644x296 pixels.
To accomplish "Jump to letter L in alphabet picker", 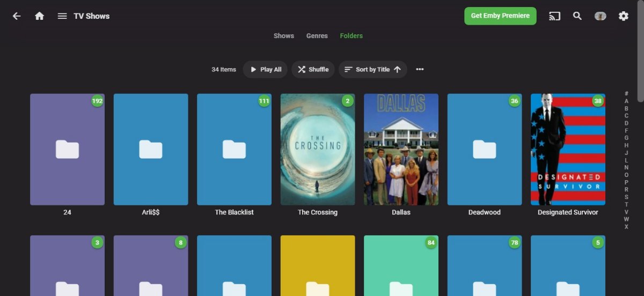I will tap(626, 160).
